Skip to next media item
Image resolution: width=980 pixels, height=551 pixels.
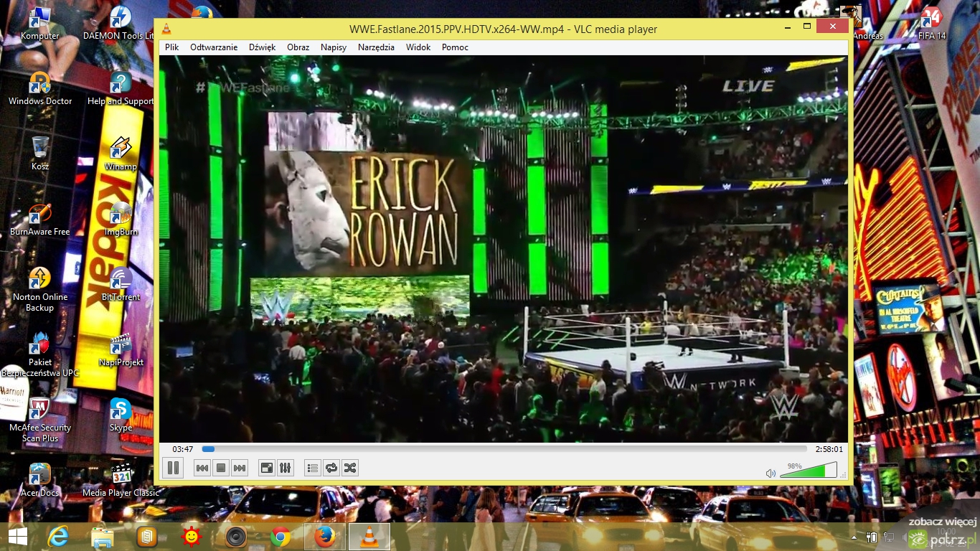240,468
